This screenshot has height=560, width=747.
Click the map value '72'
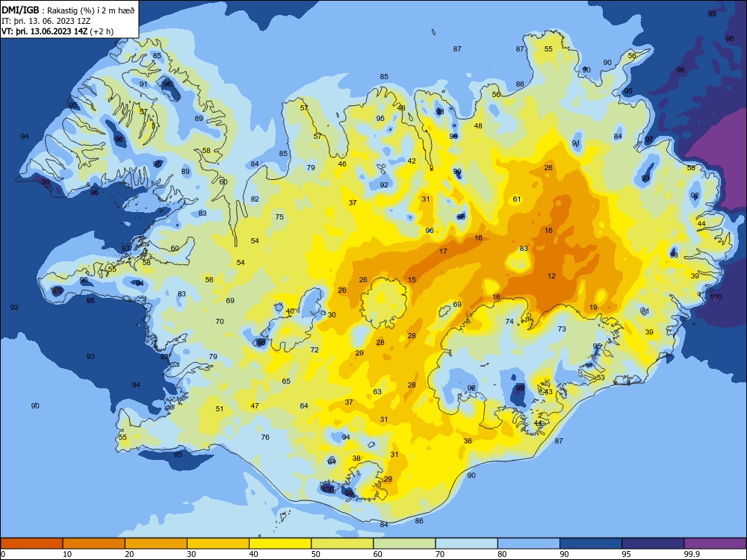314,349
